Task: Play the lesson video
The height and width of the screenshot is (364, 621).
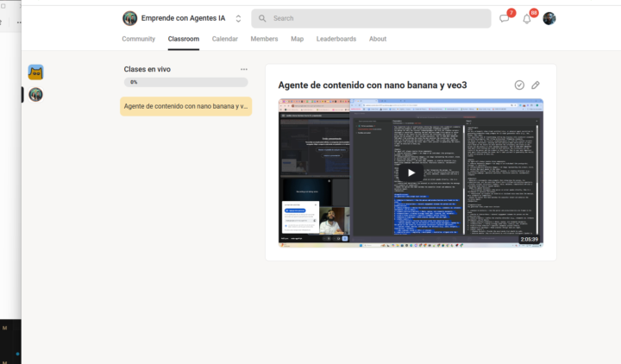Action: point(411,173)
